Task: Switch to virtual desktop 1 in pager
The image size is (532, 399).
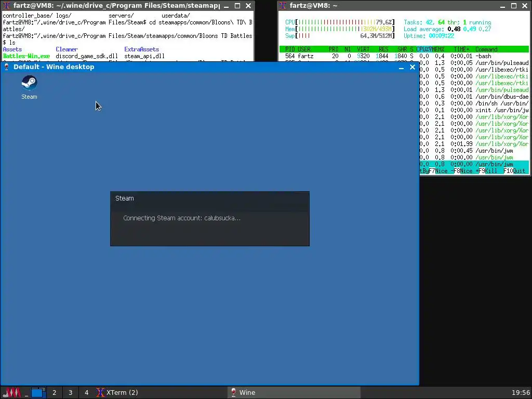Action: click(x=38, y=393)
